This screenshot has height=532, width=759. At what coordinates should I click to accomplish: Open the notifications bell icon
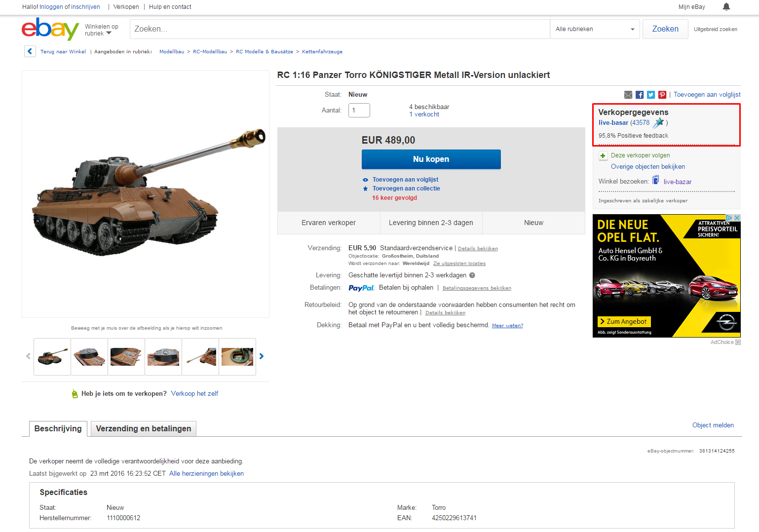click(x=726, y=6)
